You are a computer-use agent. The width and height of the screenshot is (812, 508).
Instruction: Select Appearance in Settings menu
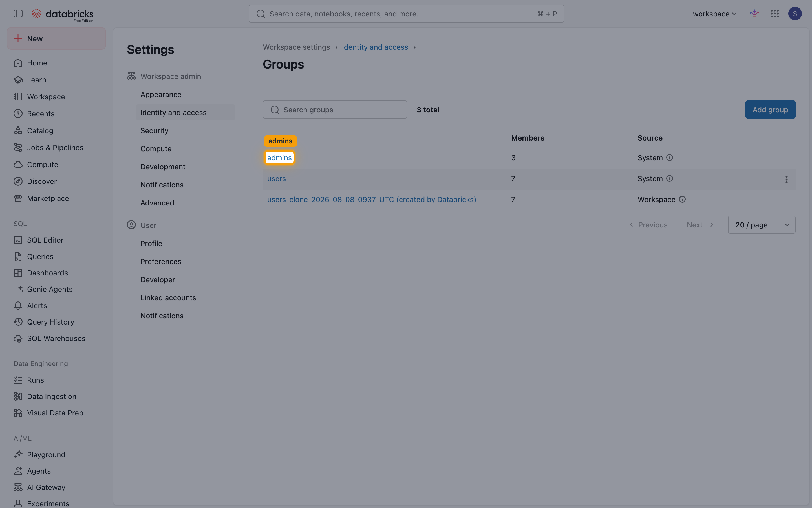tap(185, 95)
